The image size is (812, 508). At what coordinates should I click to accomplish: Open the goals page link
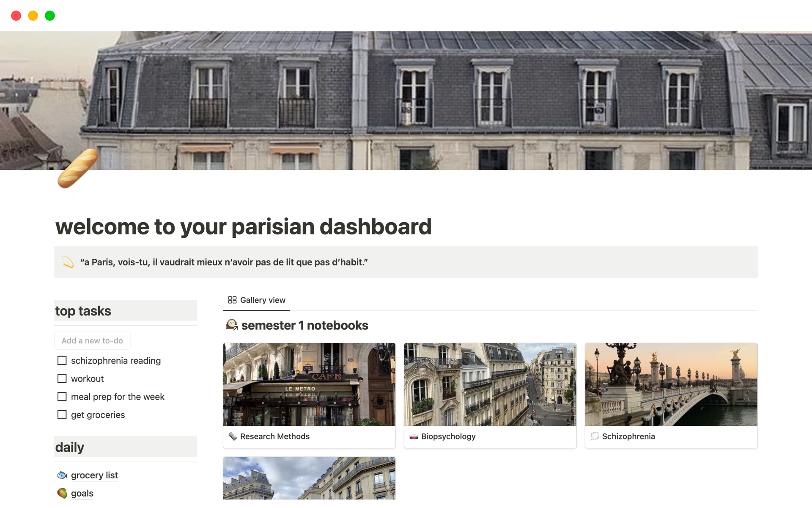(x=82, y=494)
